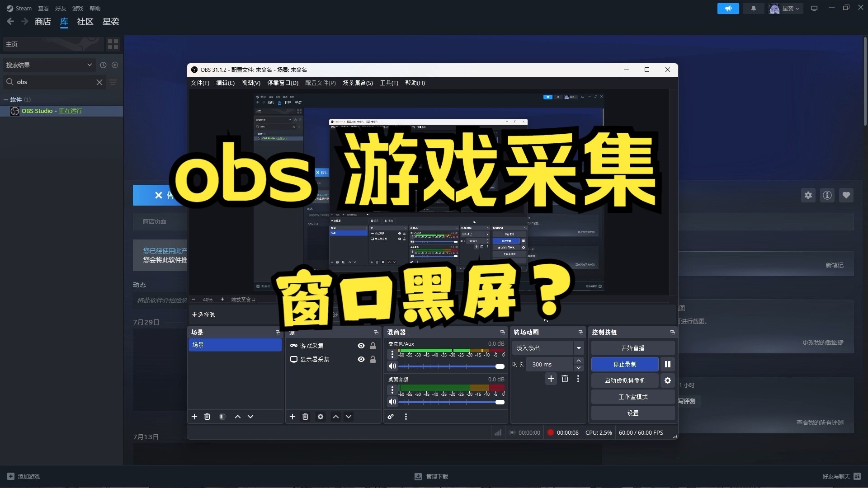Add OBS Studio to favorites heart icon
Image resolution: width=868 pixels, height=488 pixels.
pos(846,195)
